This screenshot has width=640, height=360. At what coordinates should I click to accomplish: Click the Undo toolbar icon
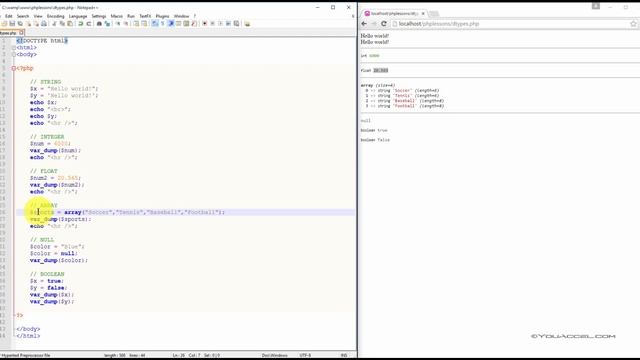[80, 24]
